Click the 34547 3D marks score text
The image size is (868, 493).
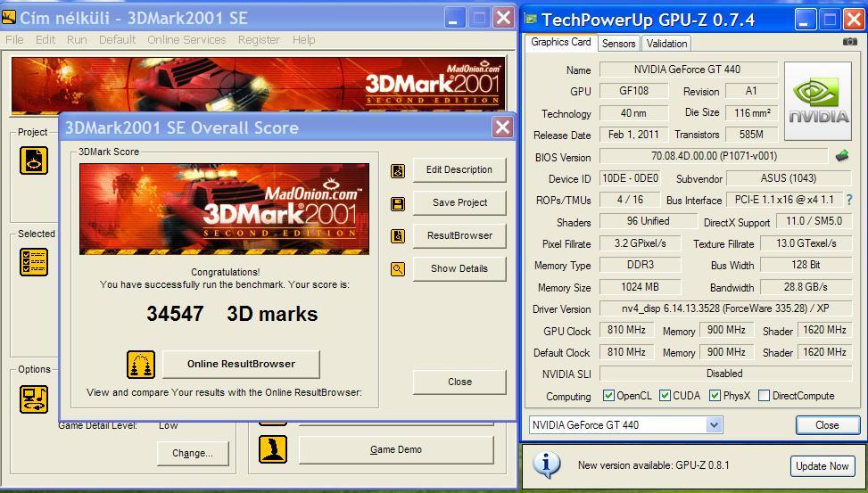232,314
